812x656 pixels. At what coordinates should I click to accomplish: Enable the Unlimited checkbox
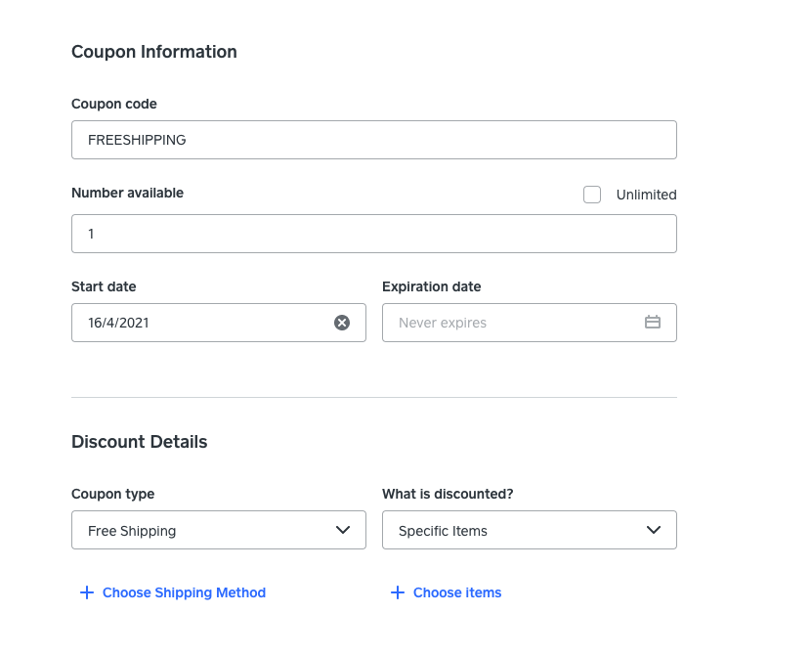point(592,195)
